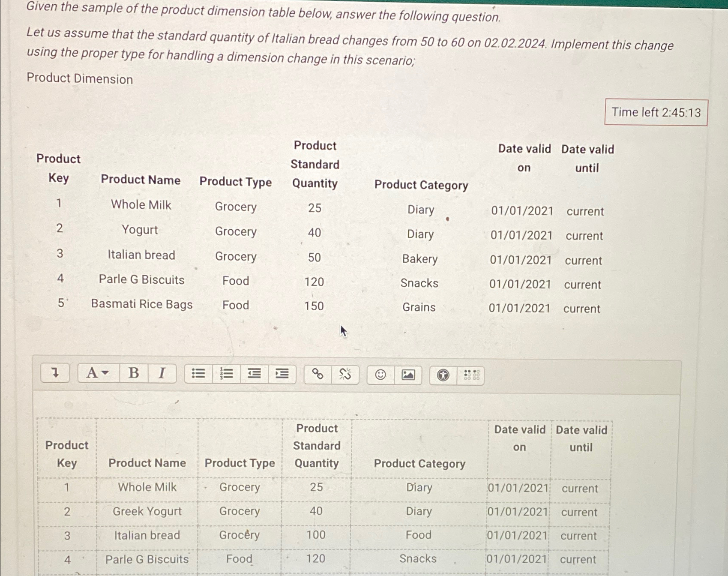Screen dimensions: 728x576
Task: Click the Time left timer box
Action: pyautogui.click(x=655, y=112)
